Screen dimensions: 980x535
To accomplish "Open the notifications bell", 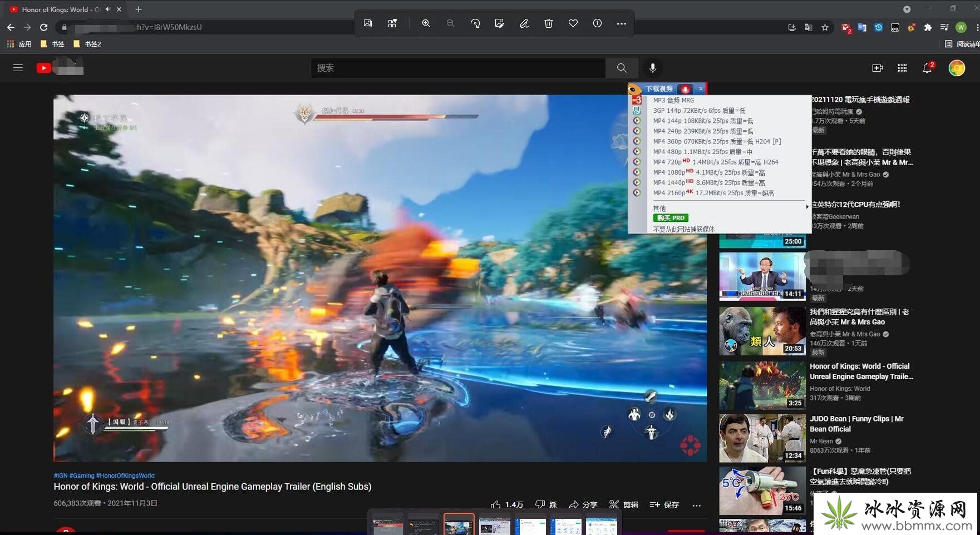I will [x=927, y=68].
